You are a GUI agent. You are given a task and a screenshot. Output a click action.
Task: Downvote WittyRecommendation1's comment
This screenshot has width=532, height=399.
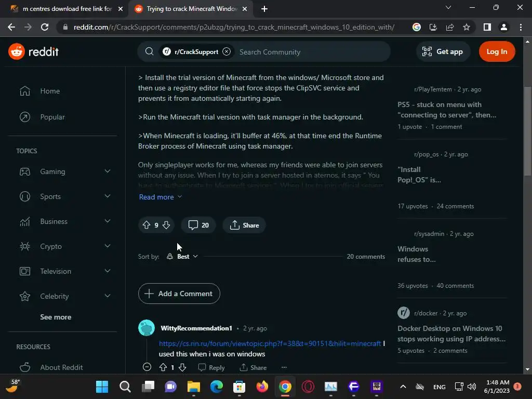(x=182, y=367)
